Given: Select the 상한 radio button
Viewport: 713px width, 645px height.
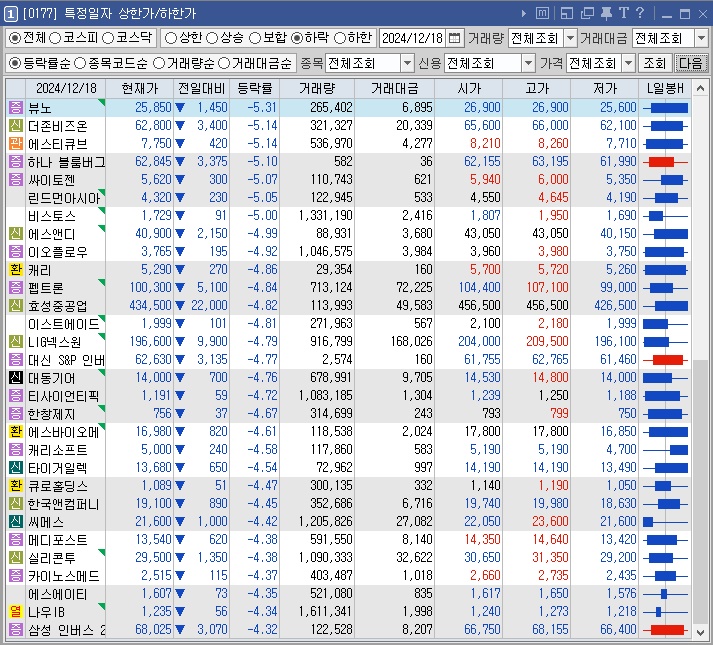Looking at the screenshot, I should 171,38.
